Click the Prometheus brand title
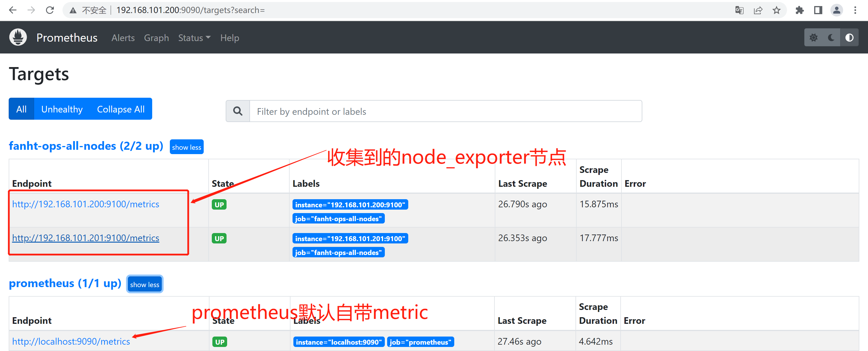868x351 pixels. pyautogui.click(x=67, y=37)
